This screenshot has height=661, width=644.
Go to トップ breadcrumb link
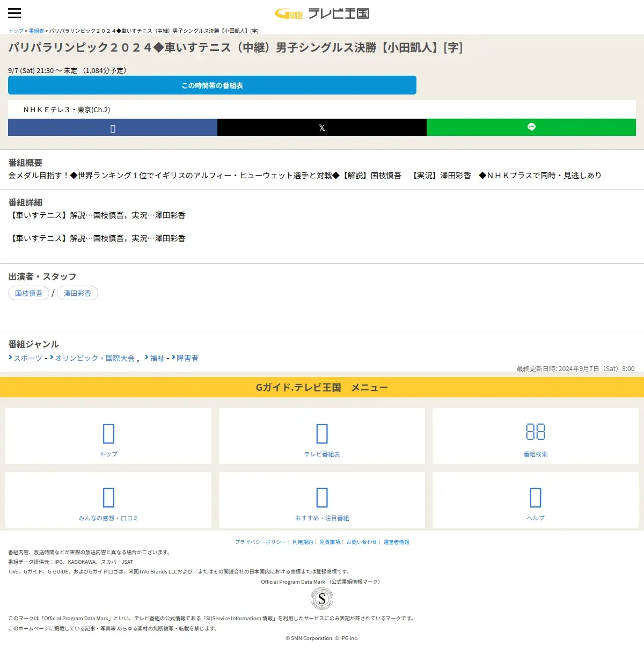pos(16,31)
